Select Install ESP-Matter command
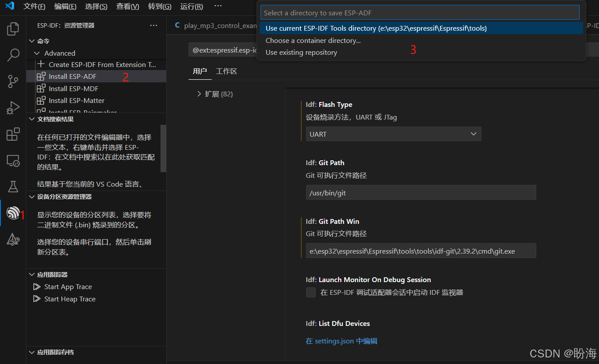This screenshot has height=364, width=599. click(x=96, y=100)
